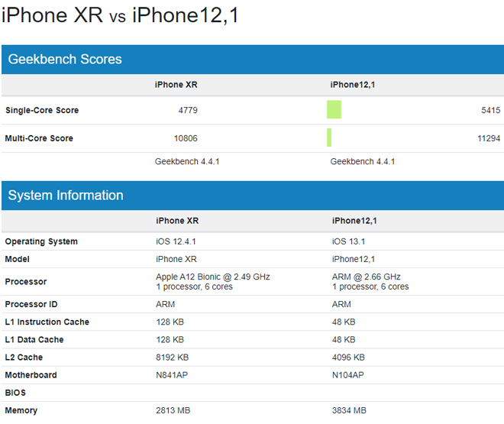Click the Geekbench Scores section header

point(65,60)
